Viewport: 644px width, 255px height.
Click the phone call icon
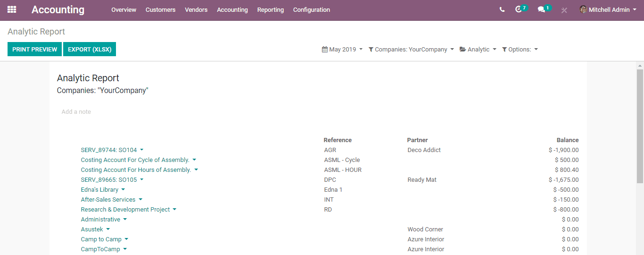pyautogui.click(x=502, y=9)
